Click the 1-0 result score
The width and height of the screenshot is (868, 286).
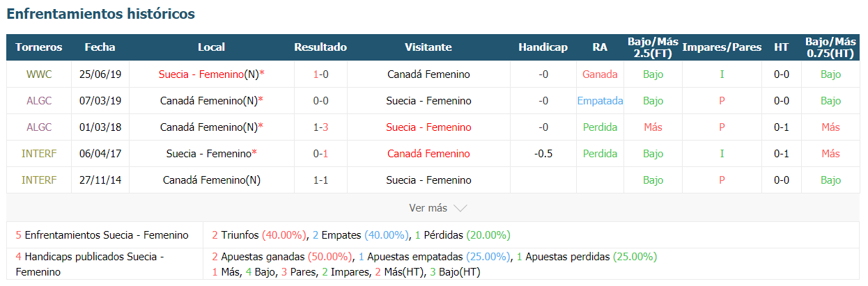(x=320, y=74)
